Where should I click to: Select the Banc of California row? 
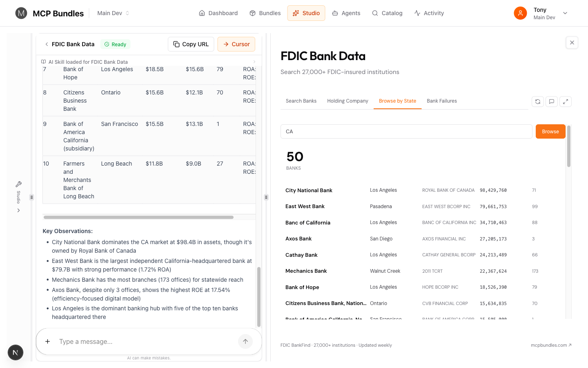pyautogui.click(x=423, y=222)
